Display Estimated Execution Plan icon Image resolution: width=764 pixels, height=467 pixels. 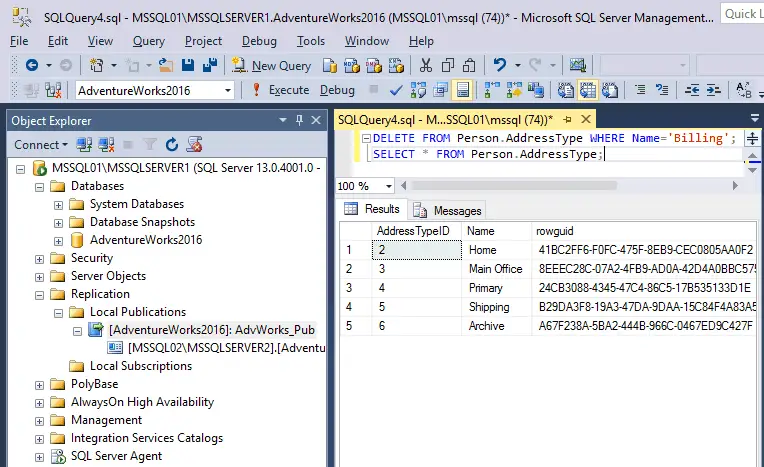(418, 90)
